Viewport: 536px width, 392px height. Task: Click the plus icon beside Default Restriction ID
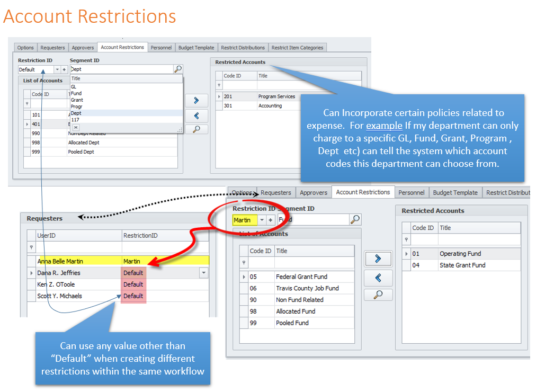click(x=64, y=69)
